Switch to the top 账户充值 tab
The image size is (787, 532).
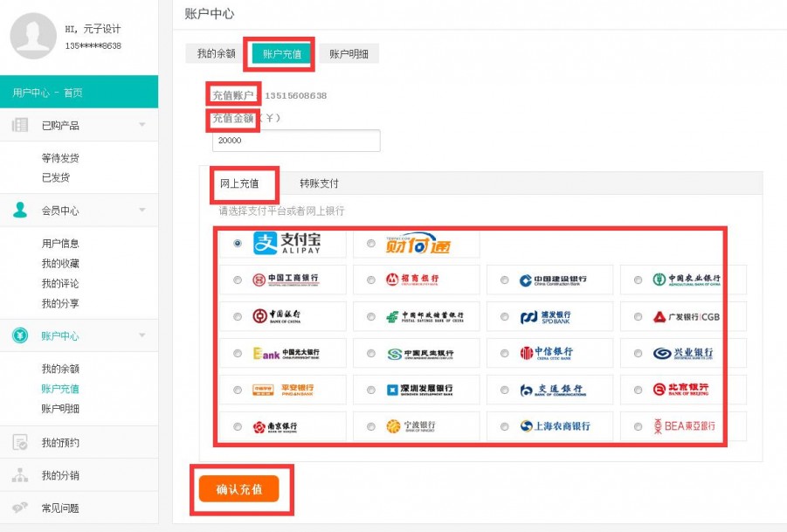(x=281, y=53)
